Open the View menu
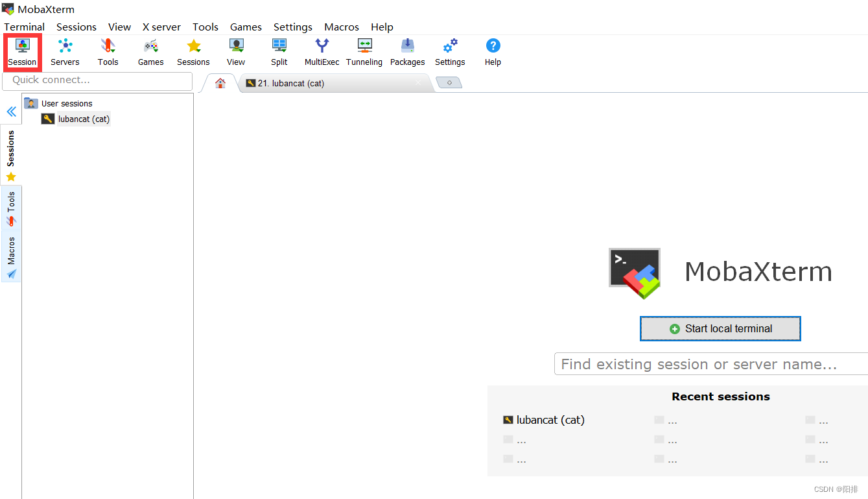Screen dimensions: 868x499 click(119, 27)
